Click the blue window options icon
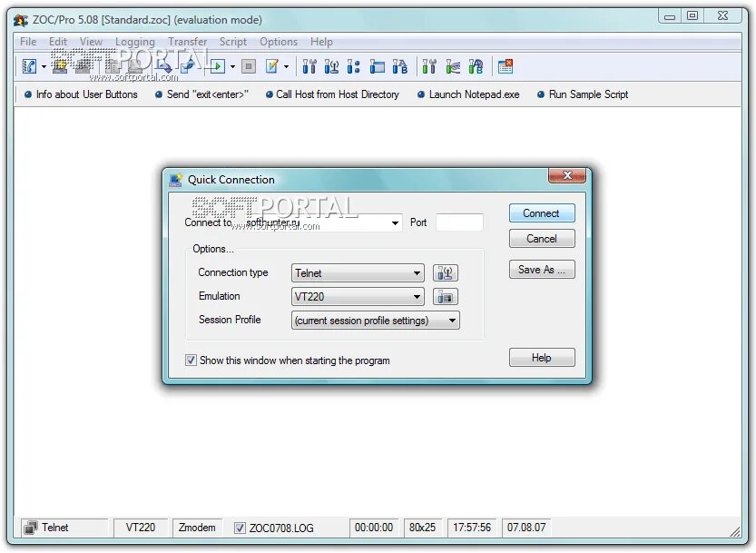 click(x=377, y=66)
